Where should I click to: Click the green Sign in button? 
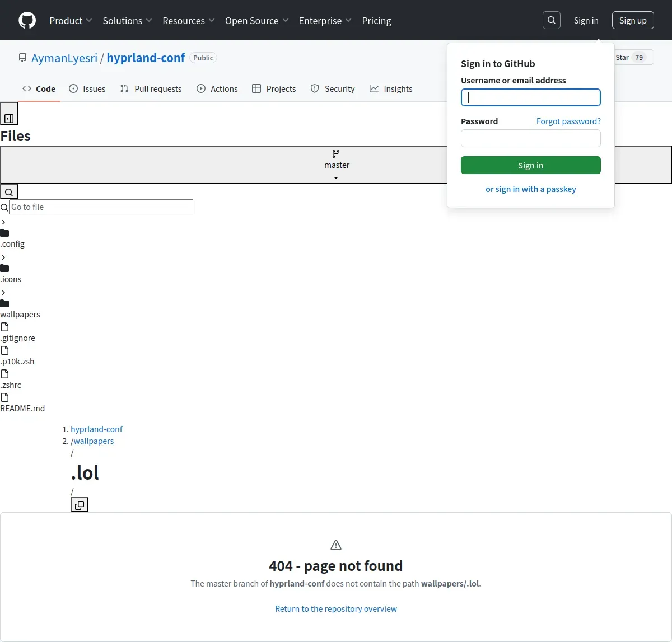pyautogui.click(x=531, y=165)
